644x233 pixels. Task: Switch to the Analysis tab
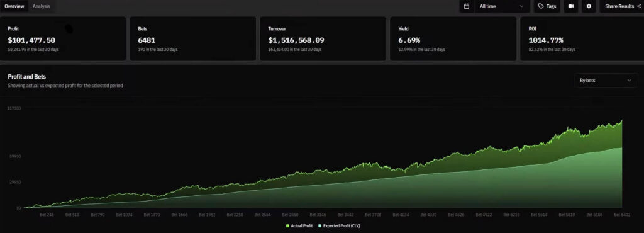point(41,6)
